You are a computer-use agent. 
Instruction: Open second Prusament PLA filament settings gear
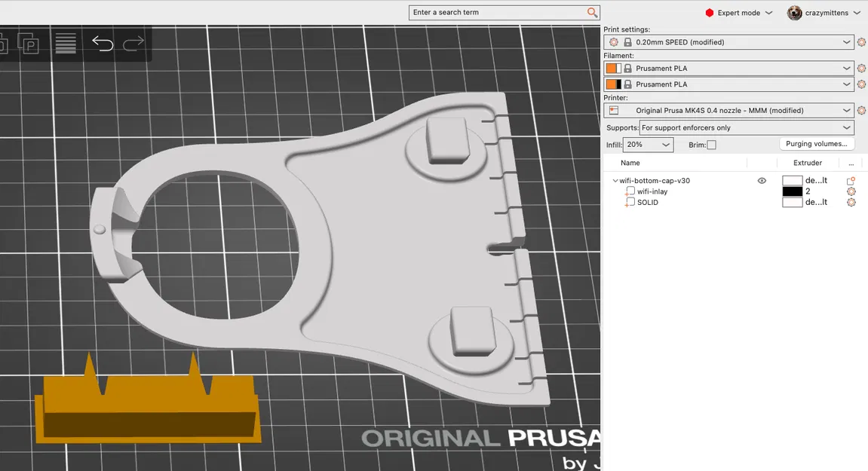click(x=861, y=84)
